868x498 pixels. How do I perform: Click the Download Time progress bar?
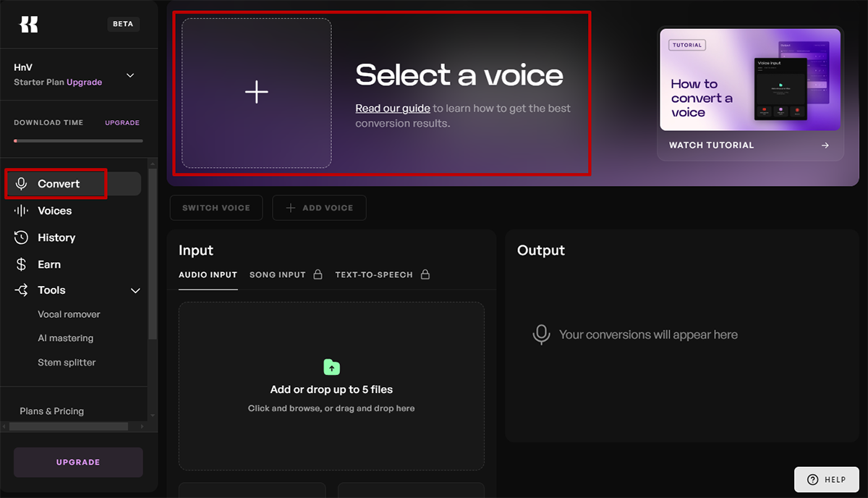click(78, 140)
